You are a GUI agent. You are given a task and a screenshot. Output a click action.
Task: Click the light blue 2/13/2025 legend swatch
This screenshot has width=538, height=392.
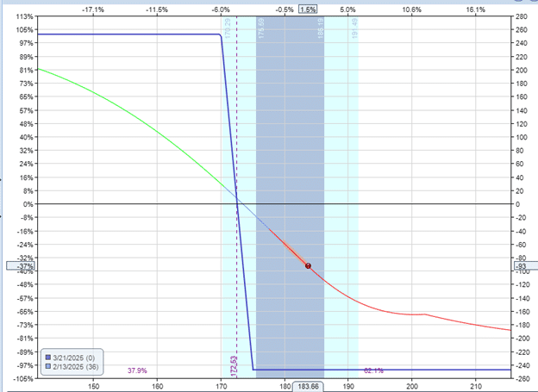click(48, 366)
